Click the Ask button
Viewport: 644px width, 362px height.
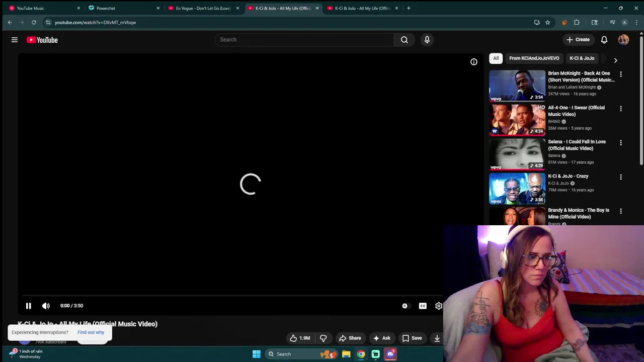pos(381,338)
